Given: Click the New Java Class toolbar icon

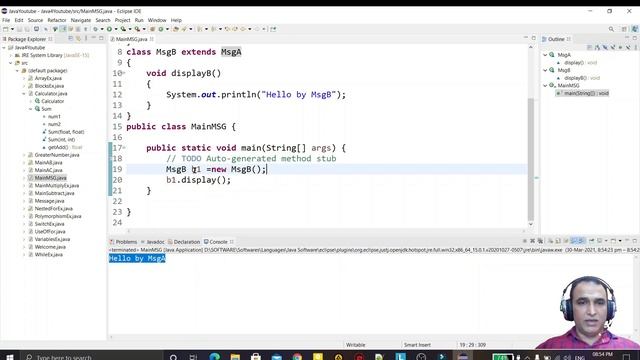Looking at the screenshot, I should pyautogui.click(x=161, y=29).
